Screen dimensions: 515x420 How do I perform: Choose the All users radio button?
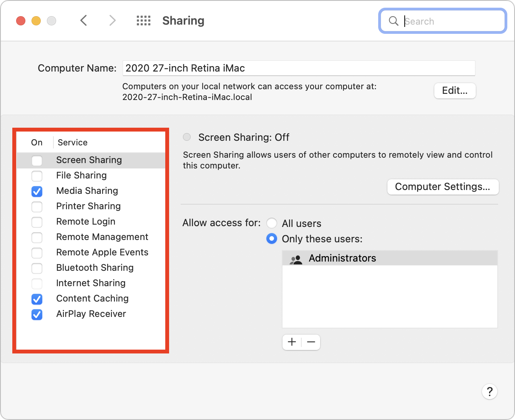pyautogui.click(x=272, y=223)
